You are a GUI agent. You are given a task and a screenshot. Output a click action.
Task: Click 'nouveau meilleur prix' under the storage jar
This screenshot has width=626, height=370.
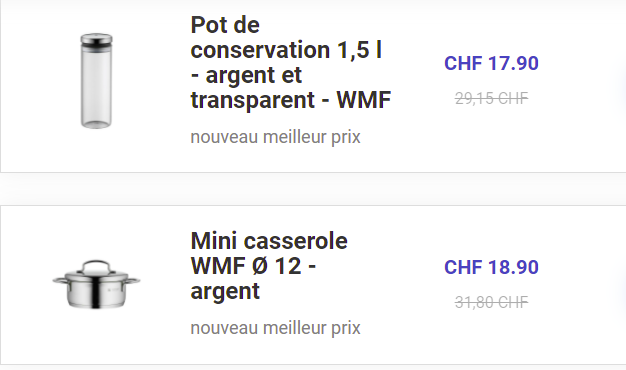point(275,137)
